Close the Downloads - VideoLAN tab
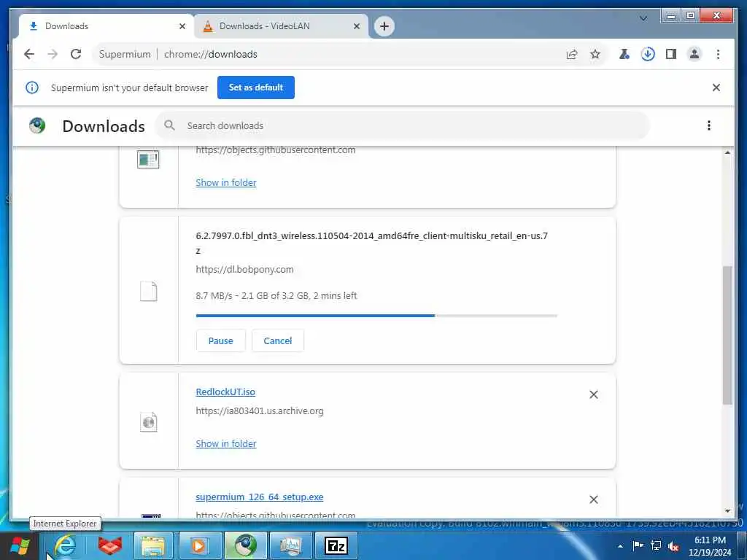Screen dimensions: 747x560 click(356, 27)
